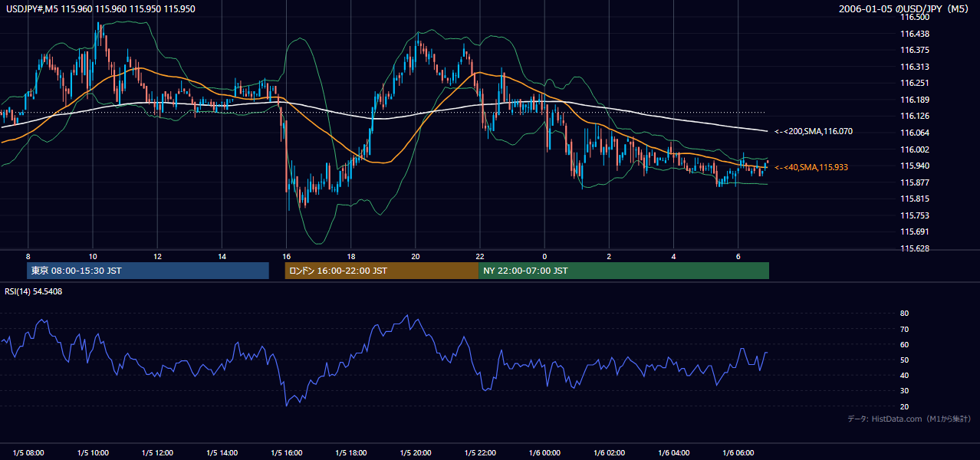The width and height of the screenshot is (980, 460).
Task: Click hour marker 4 under the price chart
Action: [673, 256]
